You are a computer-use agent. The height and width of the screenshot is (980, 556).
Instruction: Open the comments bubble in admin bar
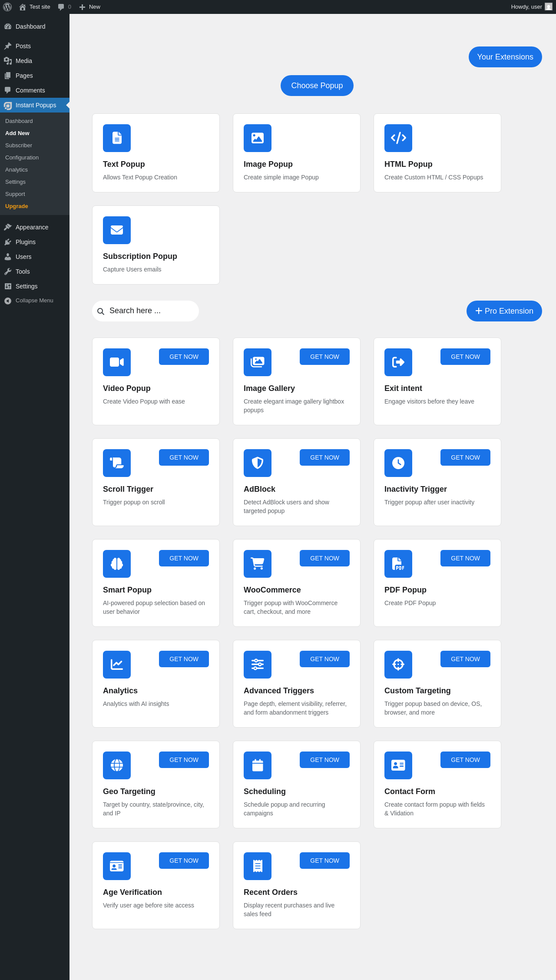click(64, 7)
